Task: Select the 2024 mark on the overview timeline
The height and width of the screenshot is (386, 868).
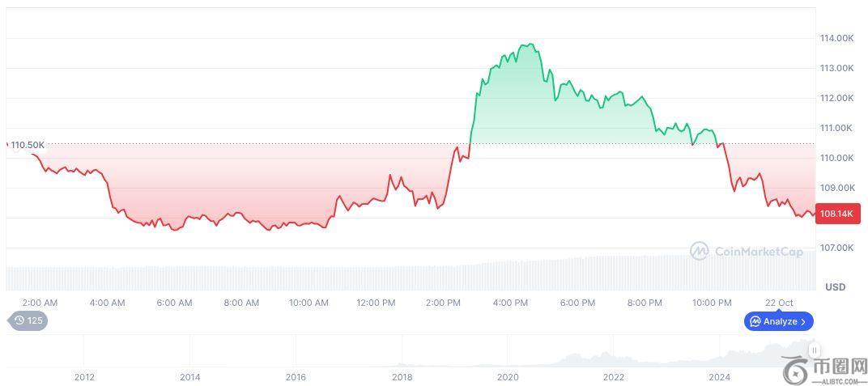Action: (x=719, y=377)
